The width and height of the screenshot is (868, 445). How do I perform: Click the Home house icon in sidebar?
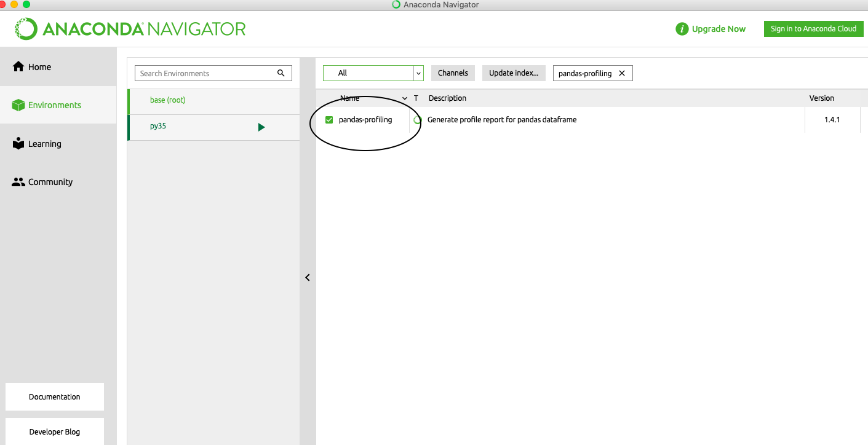[x=18, y=66]
